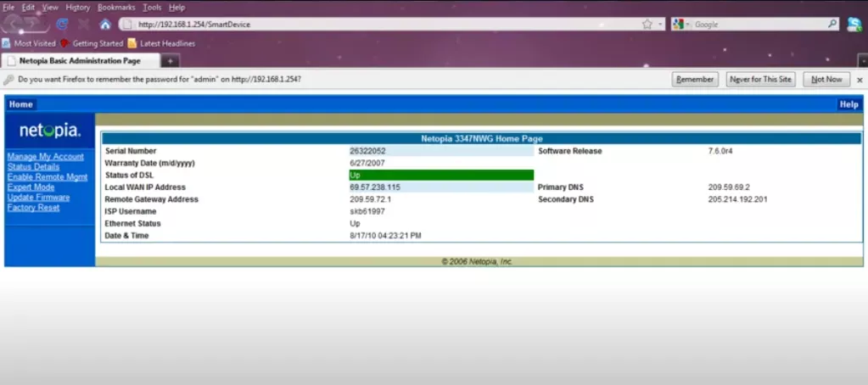
Task: Click the page icon in the address bar
Action: 127,25
